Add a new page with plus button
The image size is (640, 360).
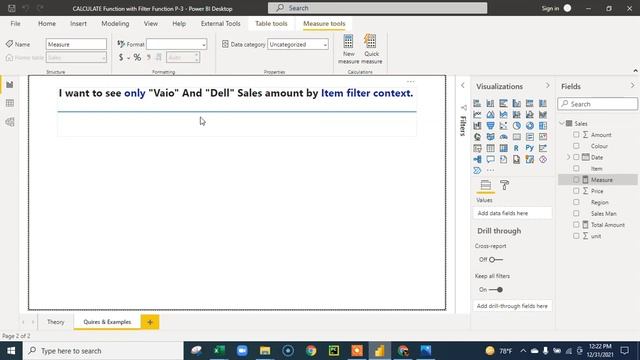150,322
